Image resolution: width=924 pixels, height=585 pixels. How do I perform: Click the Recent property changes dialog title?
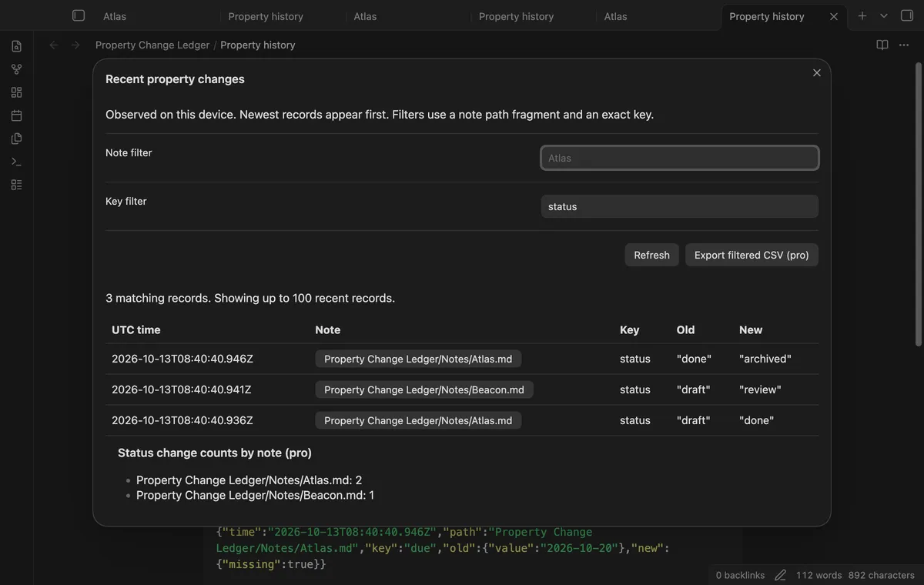click(x=175, y=79)
